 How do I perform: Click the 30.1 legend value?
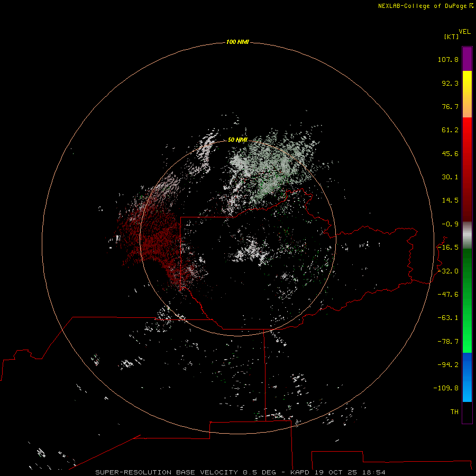point(450,177)
